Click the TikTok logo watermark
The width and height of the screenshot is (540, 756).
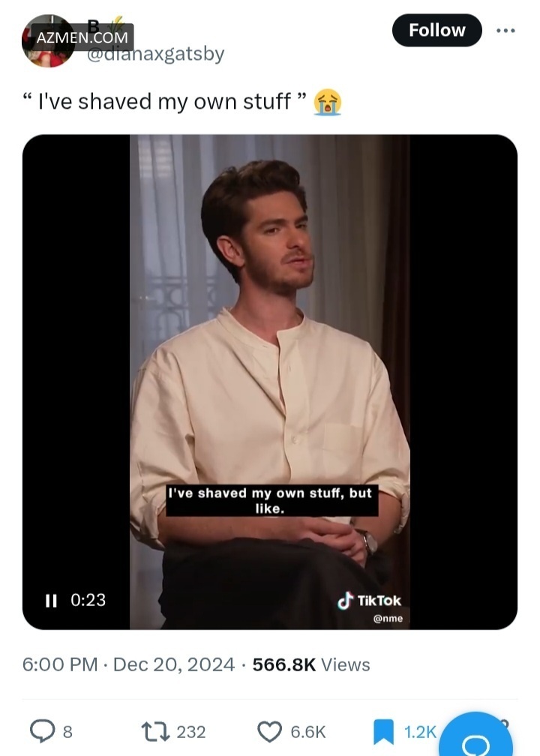[x=369, y=601]
